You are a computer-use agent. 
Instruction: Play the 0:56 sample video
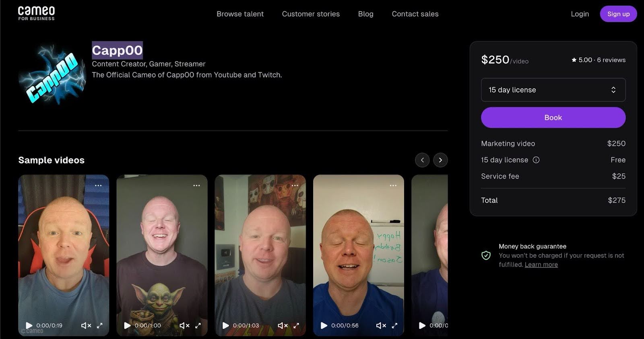[x=324, y=325]
